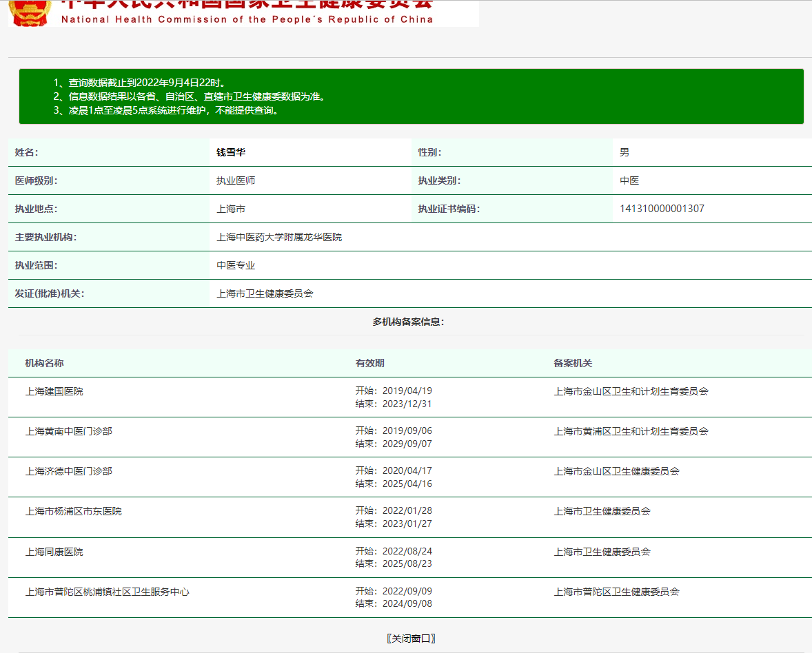Screen dimensions: 812x653
Task: Click filing authority 上海市黄浦区卫生和计划生育委员会
Action: (x=631, y=431)
